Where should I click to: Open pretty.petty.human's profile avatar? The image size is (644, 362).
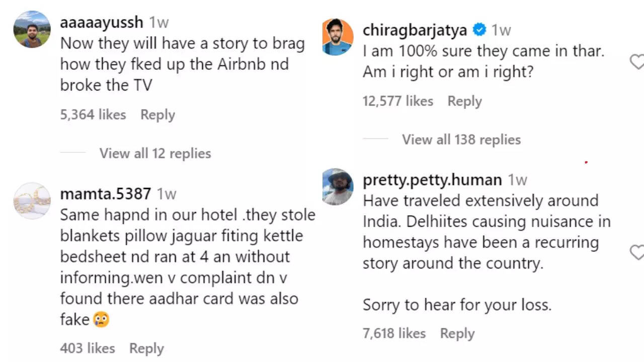(338, 187)
